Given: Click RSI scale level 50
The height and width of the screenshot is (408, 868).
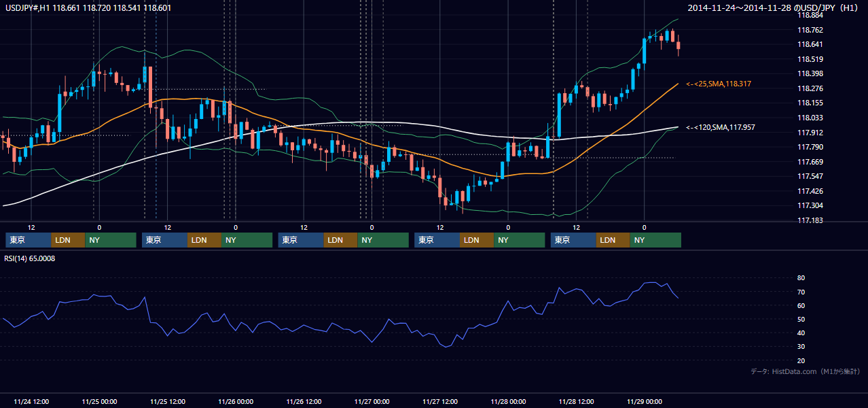Looking at the screenshot, I should click(x=801, y=319).
